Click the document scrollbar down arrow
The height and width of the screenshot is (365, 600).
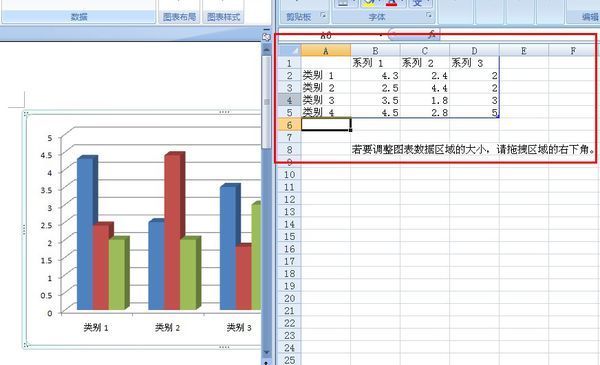pos(266,352)
